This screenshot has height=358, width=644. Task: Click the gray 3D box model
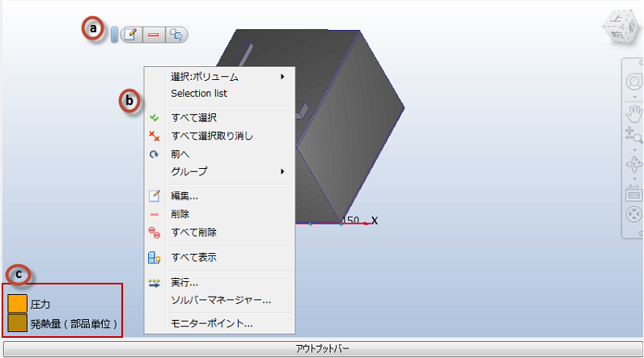350,123
